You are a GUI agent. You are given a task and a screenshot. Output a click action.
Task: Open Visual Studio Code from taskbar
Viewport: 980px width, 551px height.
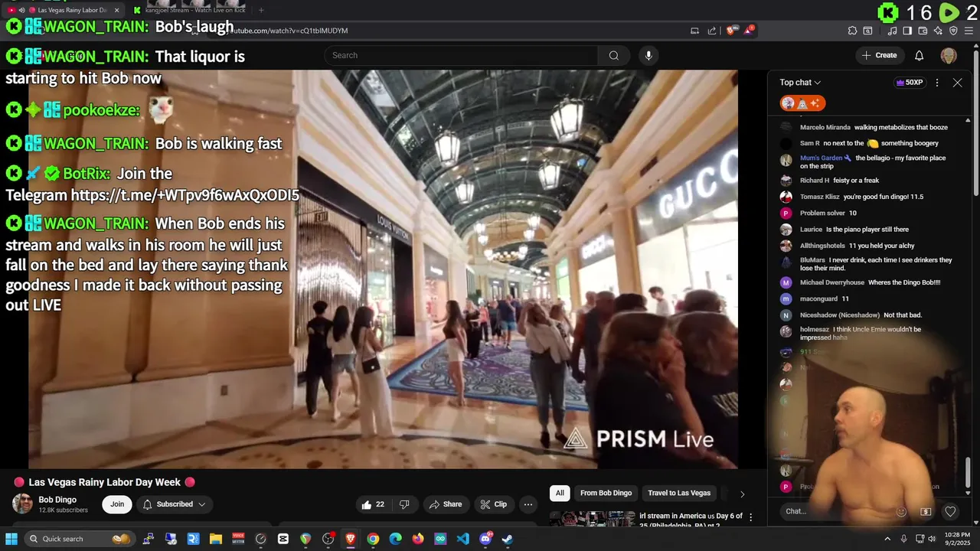point(463,539)
